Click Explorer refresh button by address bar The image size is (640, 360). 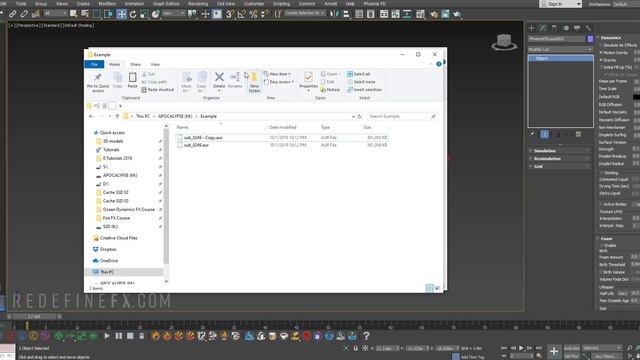coord(360,116)
